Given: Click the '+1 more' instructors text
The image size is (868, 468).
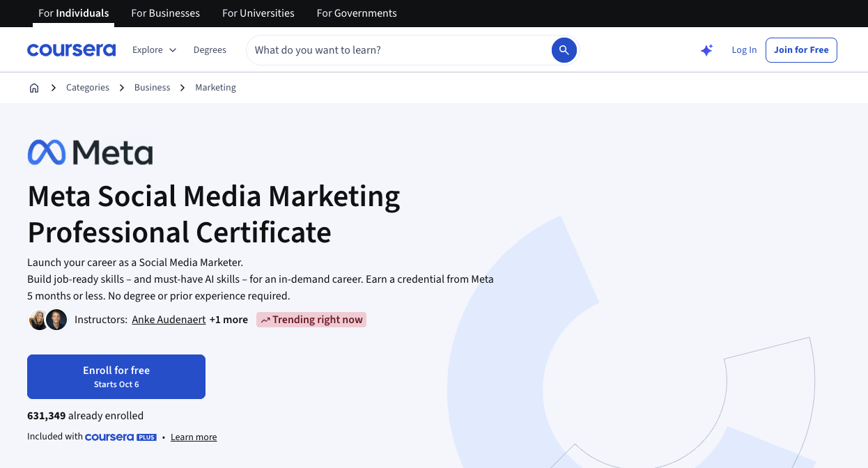Looking at the screenshot, I should [228, 320].
